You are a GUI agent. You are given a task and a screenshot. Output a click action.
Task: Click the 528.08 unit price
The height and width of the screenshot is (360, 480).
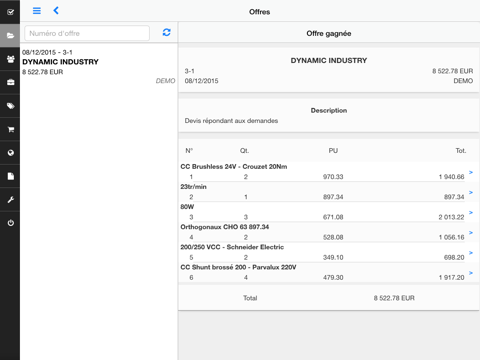click(x=333, y=237)
